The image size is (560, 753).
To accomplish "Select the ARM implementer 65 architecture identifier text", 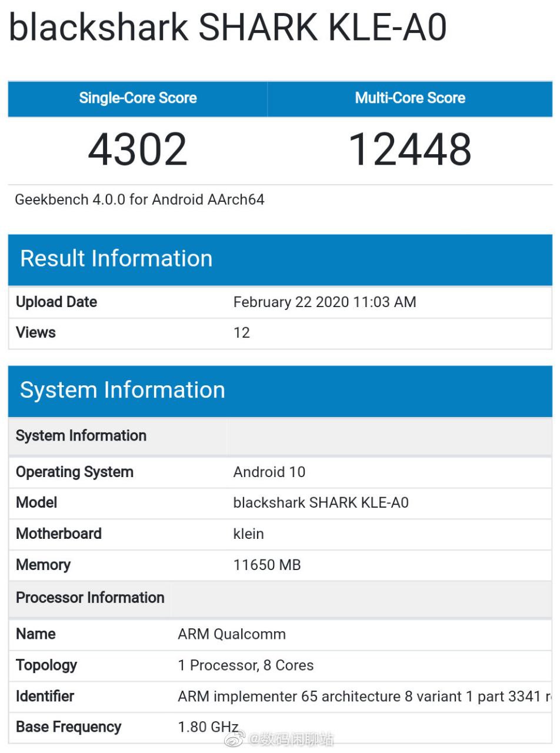I will [x=365, y=697].
